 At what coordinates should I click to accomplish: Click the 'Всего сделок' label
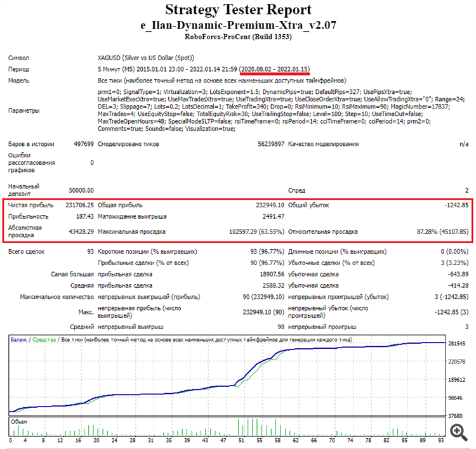pos(27,252)
